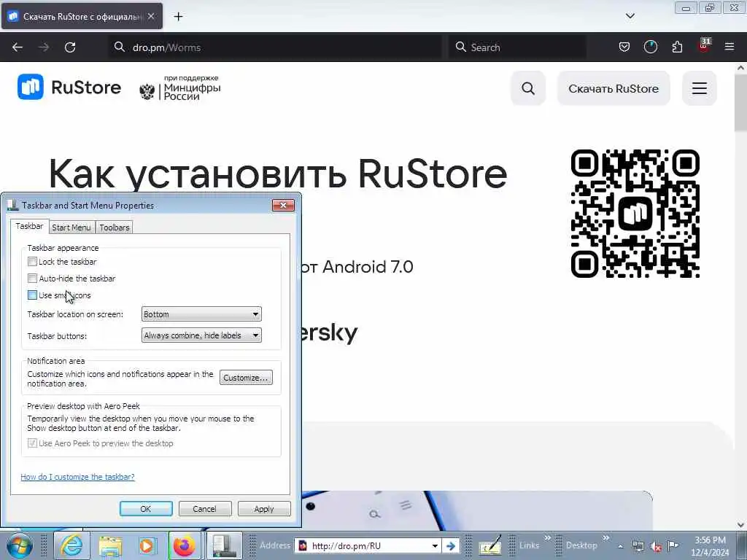
Task: Close the Taskbar and Start Menu Properties dialog
Action: [283, 205]
